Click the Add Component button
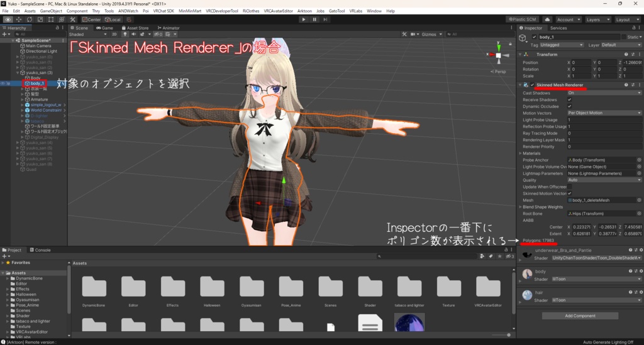The image size is (644, 345). pos(580,316)
